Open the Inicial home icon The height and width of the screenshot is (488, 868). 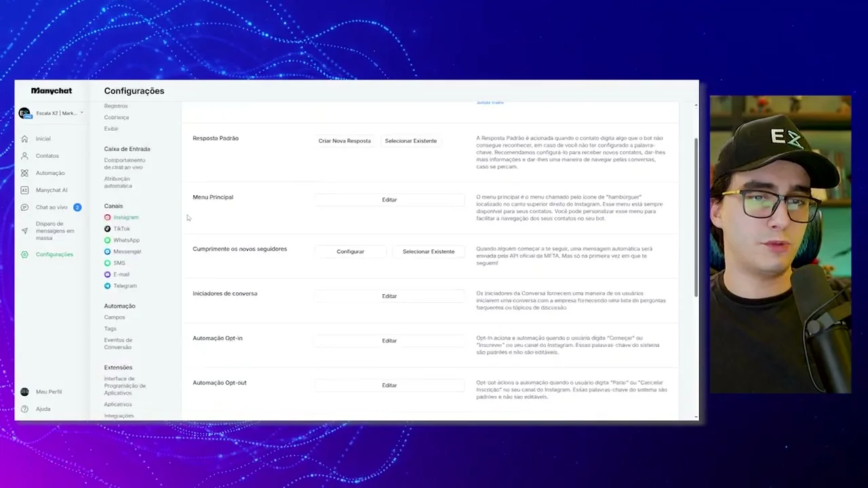point(24,138)
